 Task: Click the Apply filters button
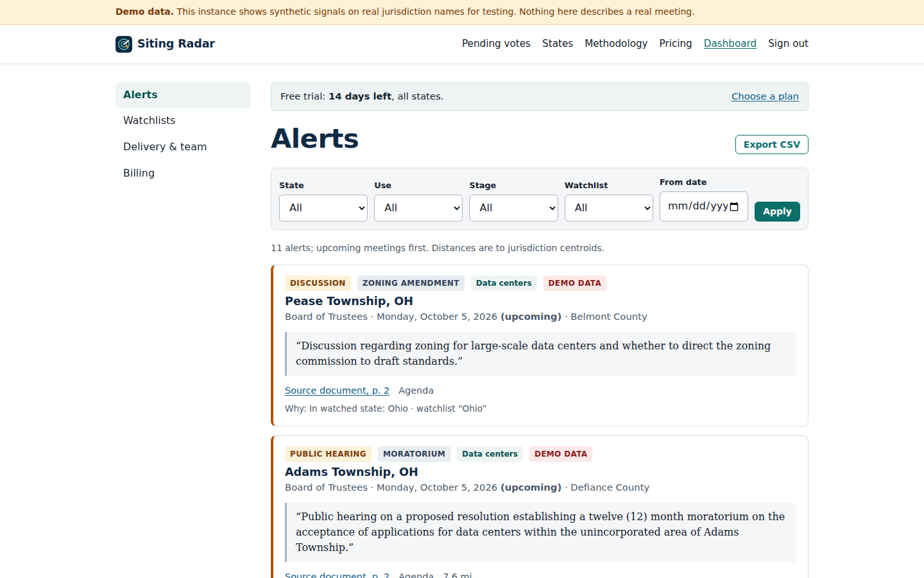pos(777,211)
